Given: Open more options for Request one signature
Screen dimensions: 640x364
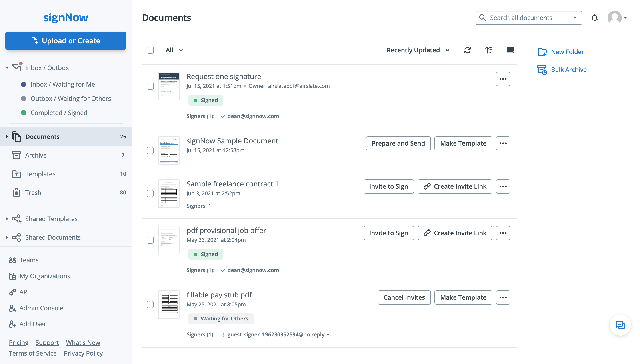Looking at the screenshot, I should tap(503, 79).
